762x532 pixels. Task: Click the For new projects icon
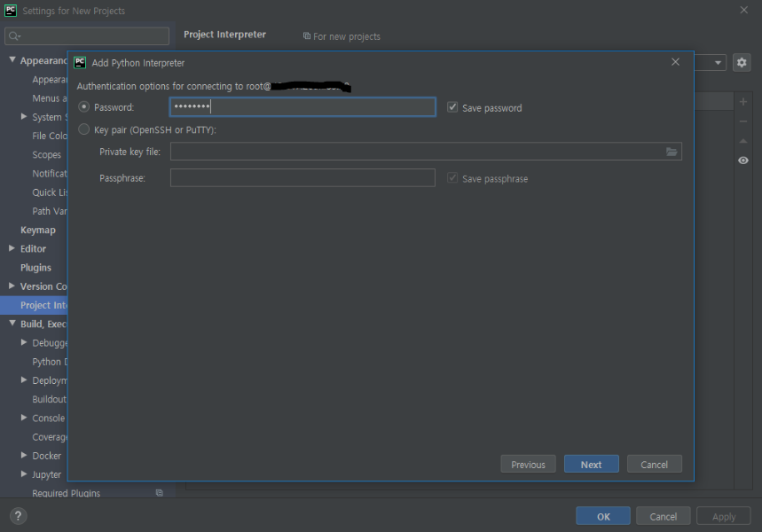pyautogui.click(x=307, y=36)
